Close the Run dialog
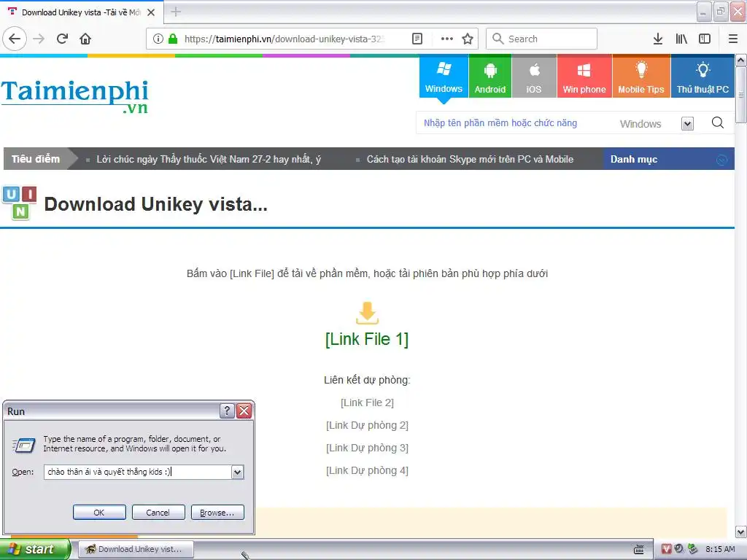The width and height of the screenshot is (747, 560). [x=244, y=411]
